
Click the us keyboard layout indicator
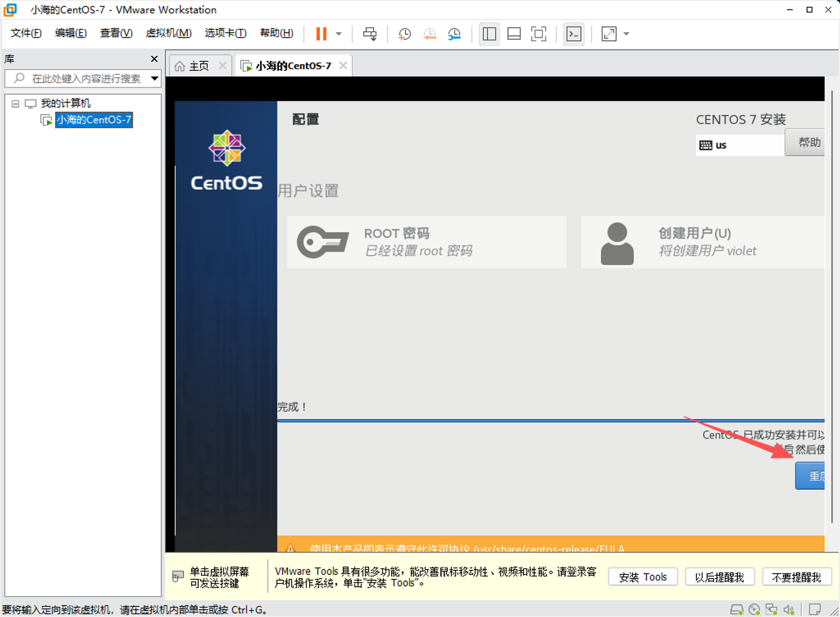[x=740, y=145]
